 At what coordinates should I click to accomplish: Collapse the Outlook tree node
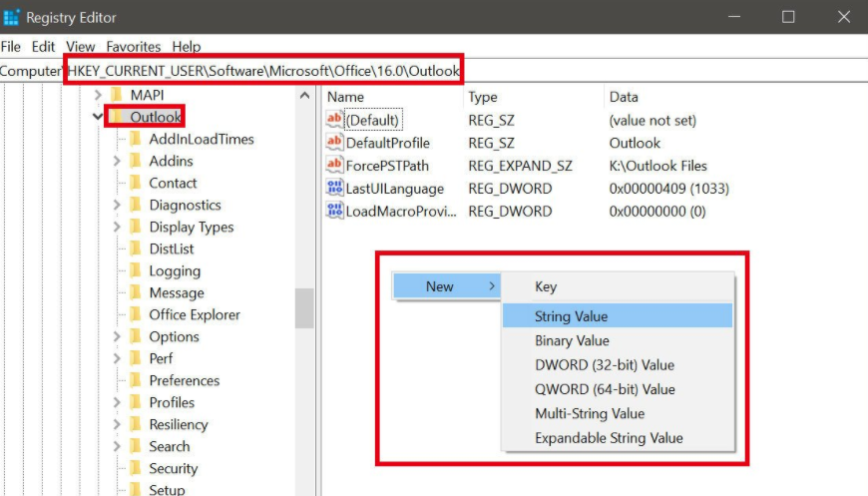tap(98, 118)
